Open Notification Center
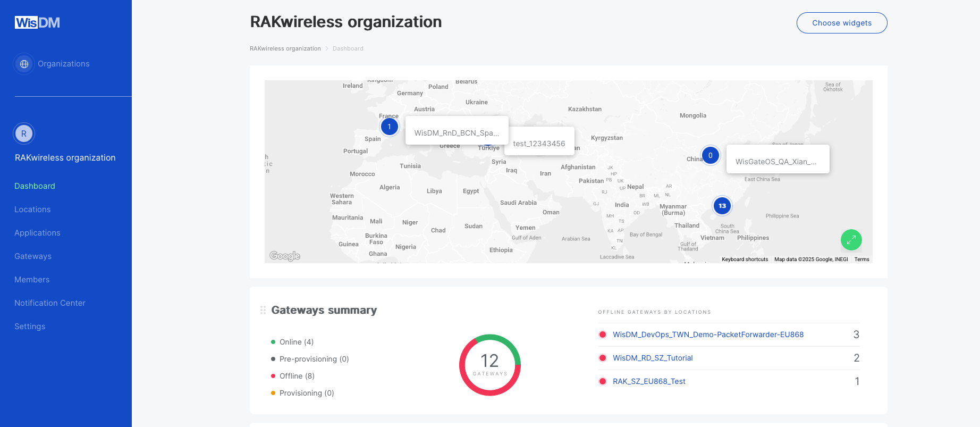The image size is (980, 427). point(50,303)
